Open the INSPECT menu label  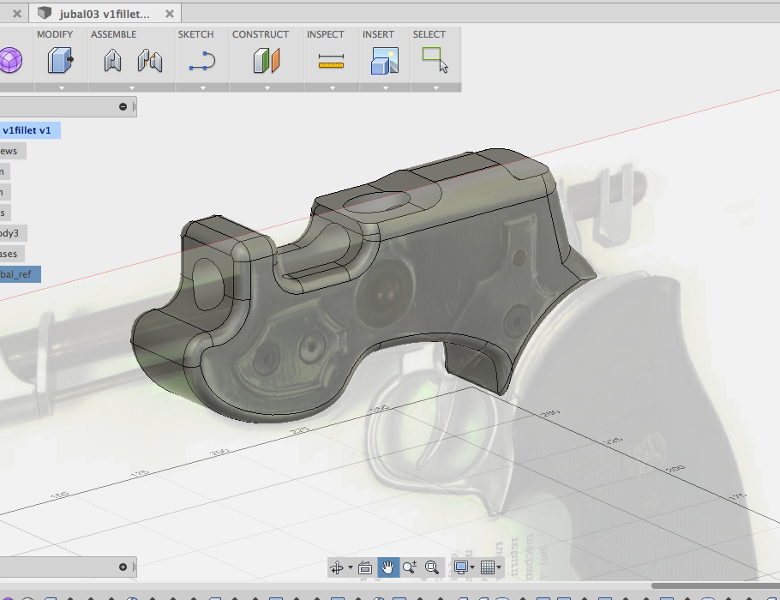click(x=325, y=34)
